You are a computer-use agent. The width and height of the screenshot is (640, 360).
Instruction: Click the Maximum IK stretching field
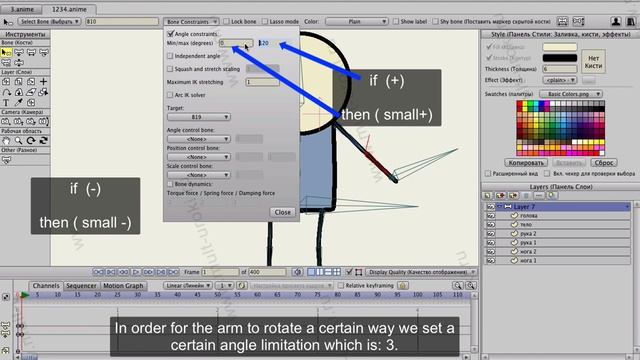(262, 82)
